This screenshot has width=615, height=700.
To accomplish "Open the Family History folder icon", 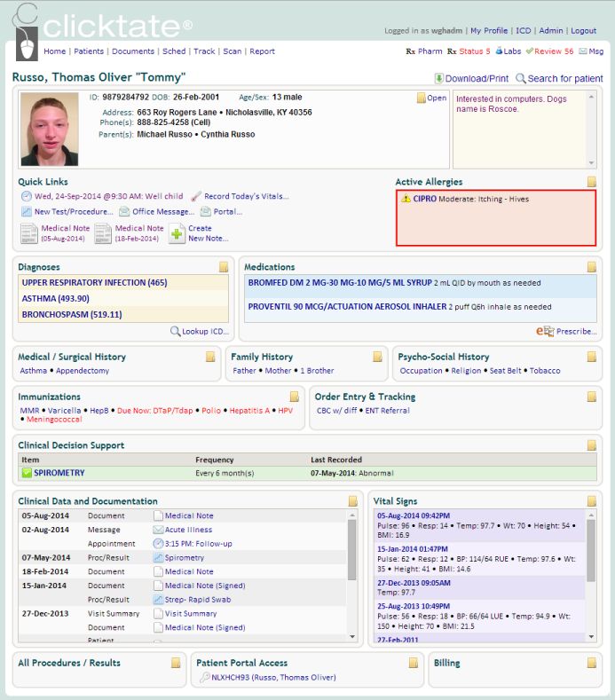I will click(x=378, y=357).
